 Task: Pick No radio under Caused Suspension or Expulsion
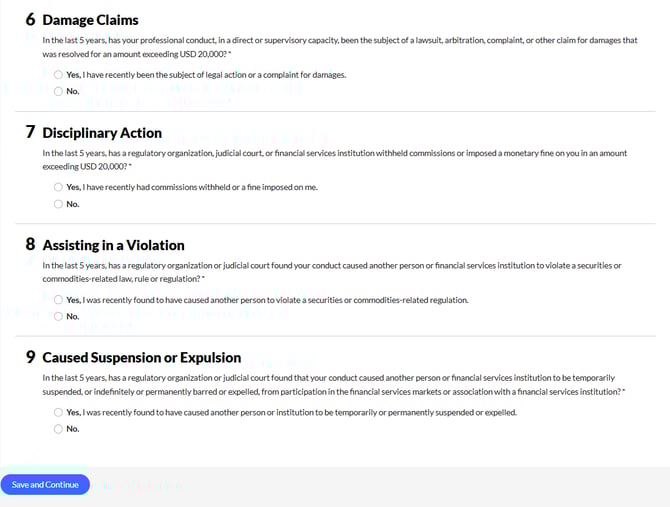click(x=58, y=429)
